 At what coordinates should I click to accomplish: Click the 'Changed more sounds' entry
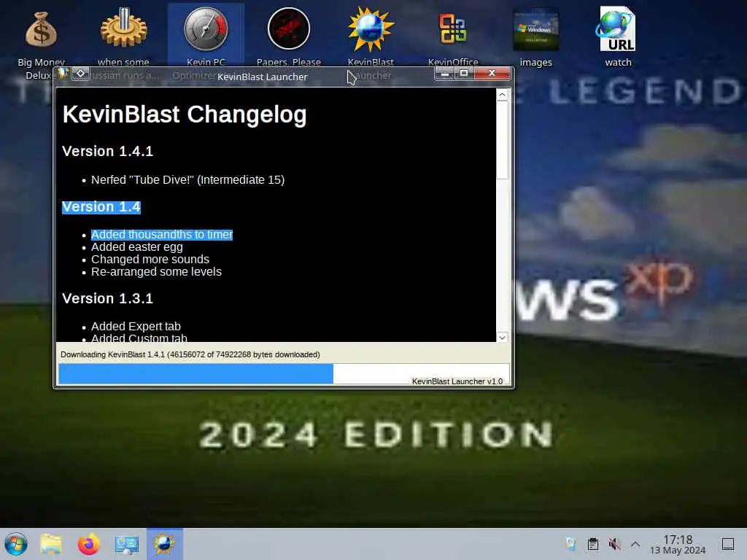click(150, 259)
